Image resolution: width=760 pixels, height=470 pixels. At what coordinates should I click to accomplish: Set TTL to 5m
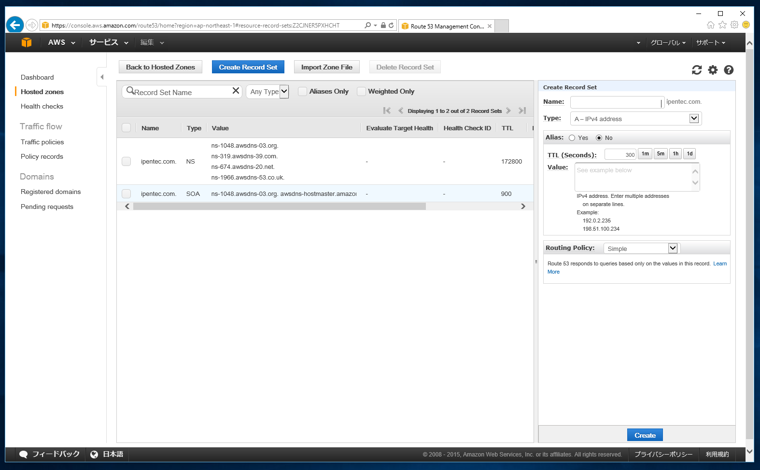tap(661, 154)
